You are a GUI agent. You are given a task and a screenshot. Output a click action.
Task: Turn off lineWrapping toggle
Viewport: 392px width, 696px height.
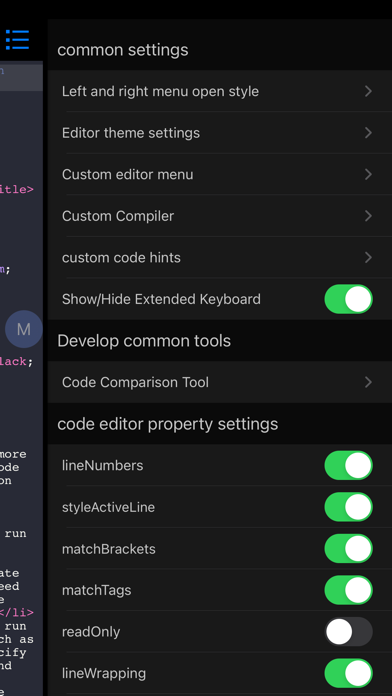[x=348, y=673]
